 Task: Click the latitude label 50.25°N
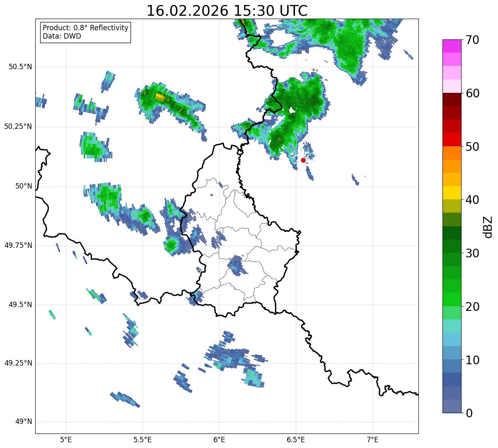pos(18,126)
